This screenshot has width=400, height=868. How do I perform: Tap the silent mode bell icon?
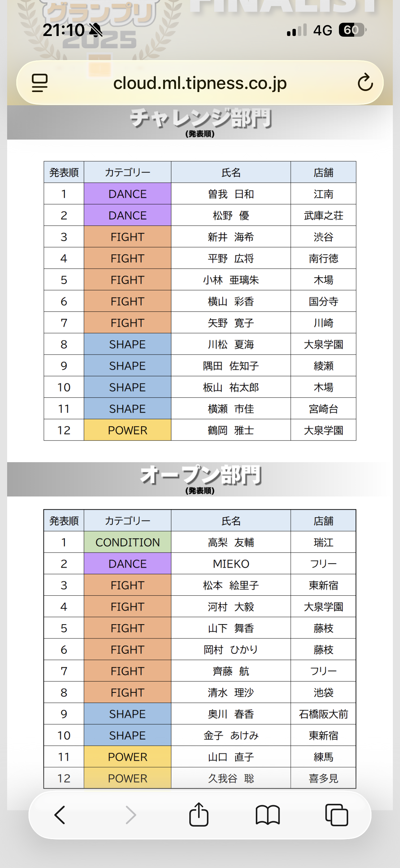click(96, 30)
